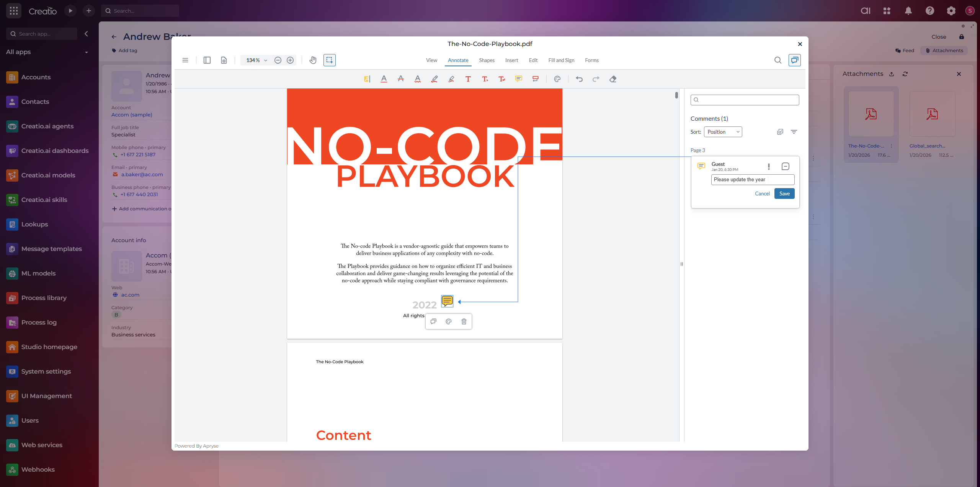The height and width of the screenshot is (487, 980).
Task: Open the Fill and Sign tab
Action: (x=561, y=60)
